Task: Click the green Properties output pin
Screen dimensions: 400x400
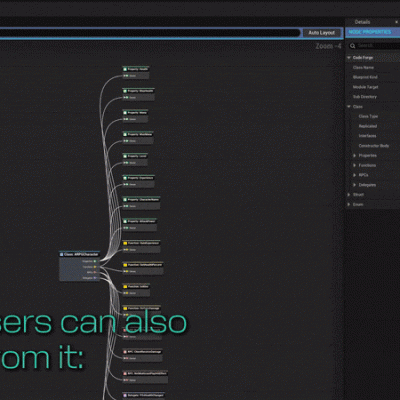Action: (x=95, y=261)
